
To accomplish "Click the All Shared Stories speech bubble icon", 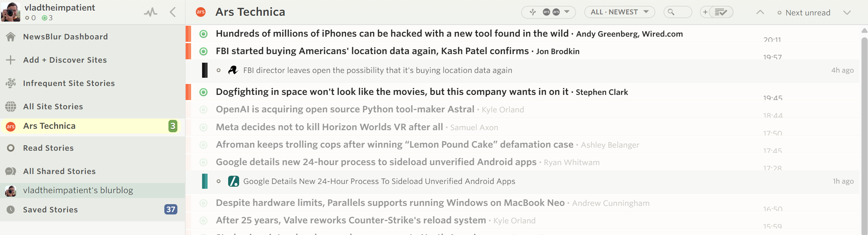I will point(11,171).
